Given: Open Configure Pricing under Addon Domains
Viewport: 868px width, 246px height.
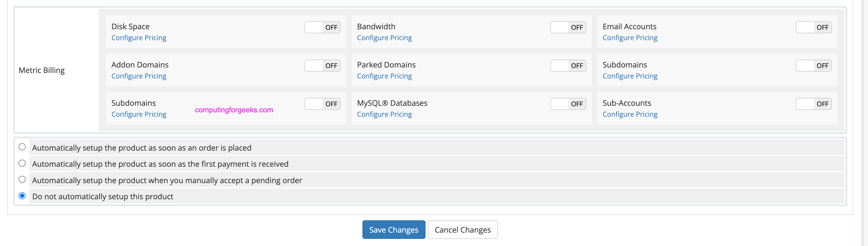Looking at the screenshot, I should pos(139,76).
